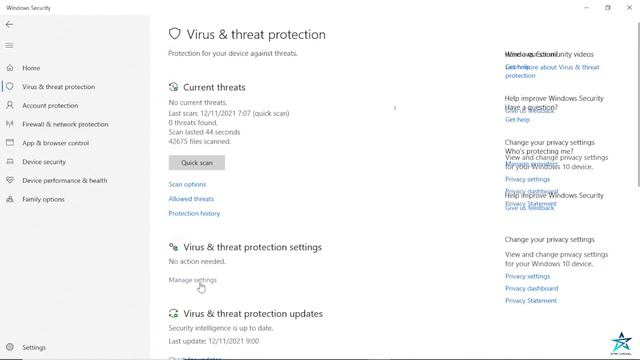The height and width of the screenshot is (360, 640).
Task: View the Protection history link
Action: [x=194, y=213]
